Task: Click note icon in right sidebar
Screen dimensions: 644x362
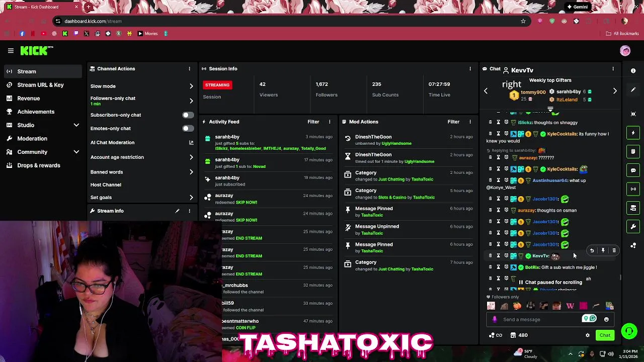Action: pos(633,151)
